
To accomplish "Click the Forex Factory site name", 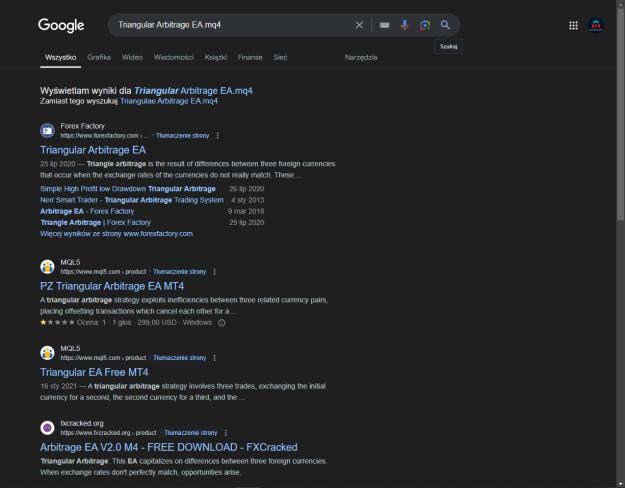I will (82, 126).
